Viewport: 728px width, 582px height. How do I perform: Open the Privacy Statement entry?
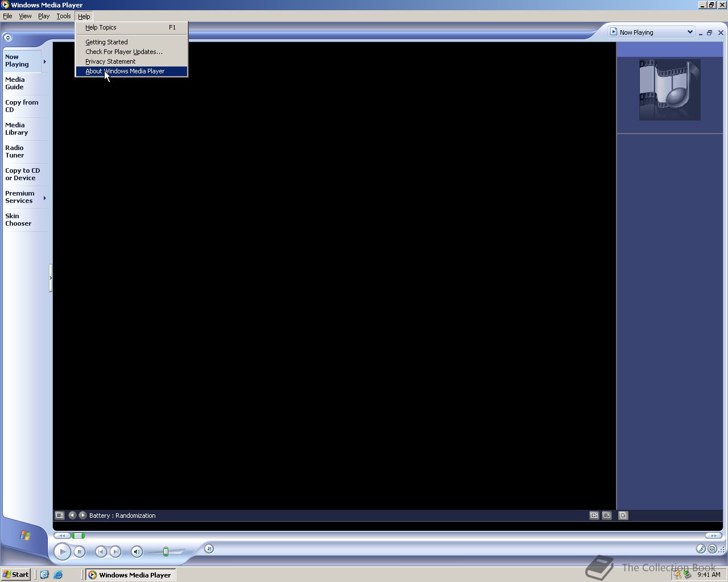click(x=131, y=61)
